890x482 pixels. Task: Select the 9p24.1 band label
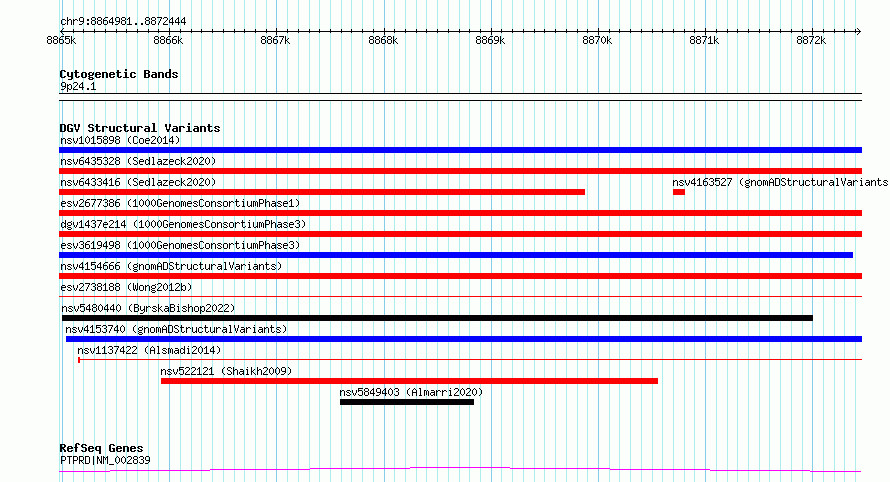78,86
